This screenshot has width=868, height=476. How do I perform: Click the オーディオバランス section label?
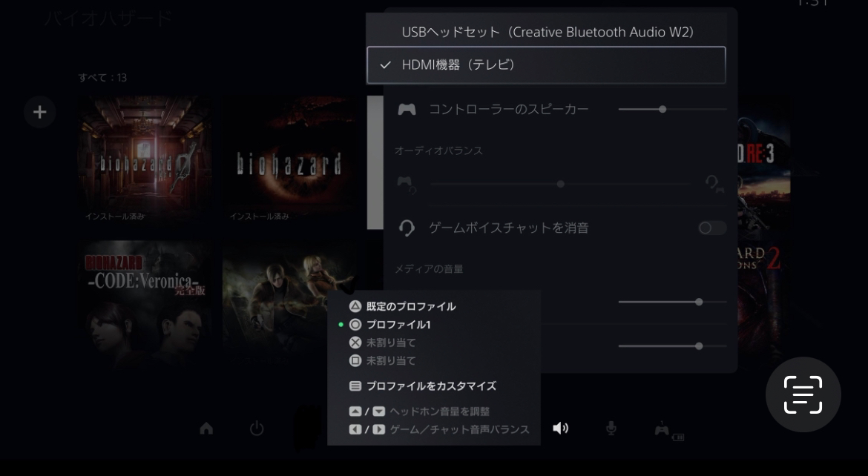click(438, 151)
